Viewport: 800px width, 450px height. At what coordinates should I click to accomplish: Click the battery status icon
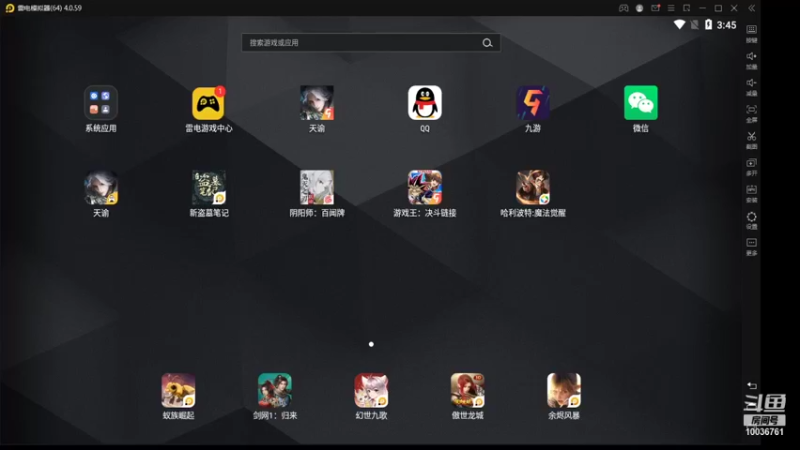(x=708, y=24)
